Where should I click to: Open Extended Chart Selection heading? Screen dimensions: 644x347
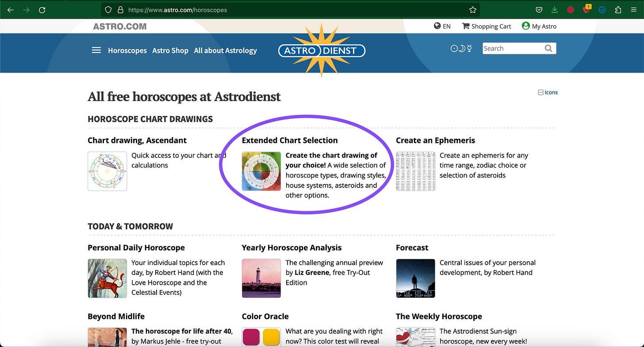pyautogui.click(x=290, y=141)
